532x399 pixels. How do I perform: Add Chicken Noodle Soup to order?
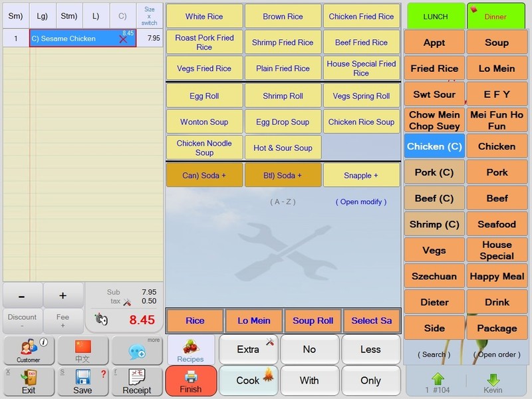point(205,148)
